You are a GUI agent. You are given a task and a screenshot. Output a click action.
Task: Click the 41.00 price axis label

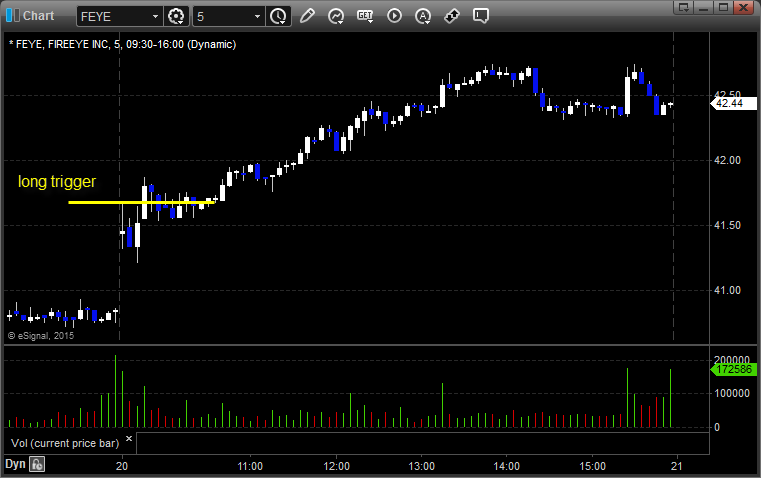point(727,291)
